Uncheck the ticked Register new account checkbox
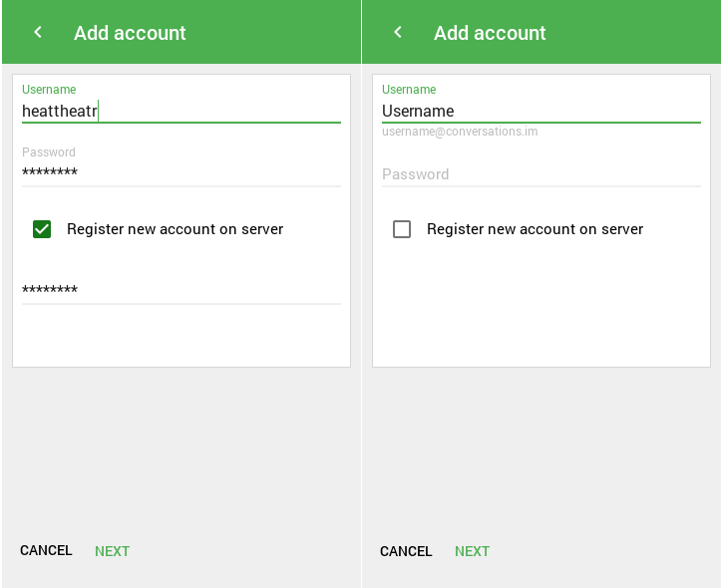The width and height of the screenshot is (723, 588). coord(42,229)
